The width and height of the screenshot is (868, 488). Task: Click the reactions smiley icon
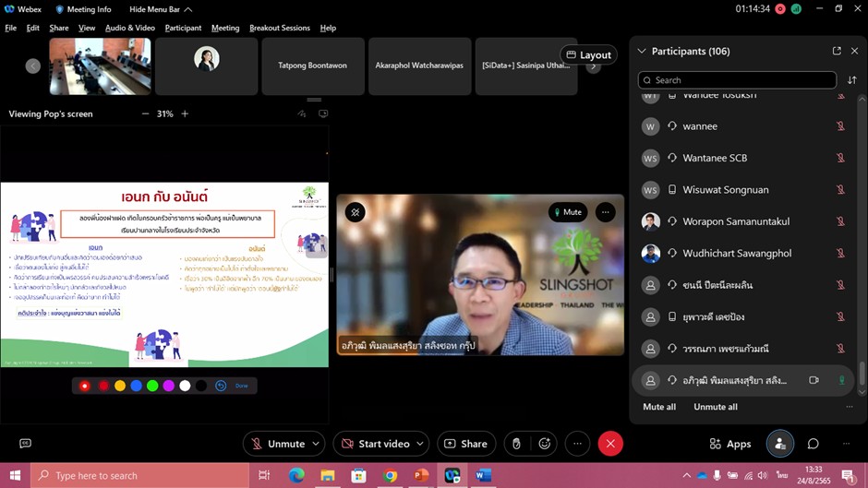click(x=545, y=444)
